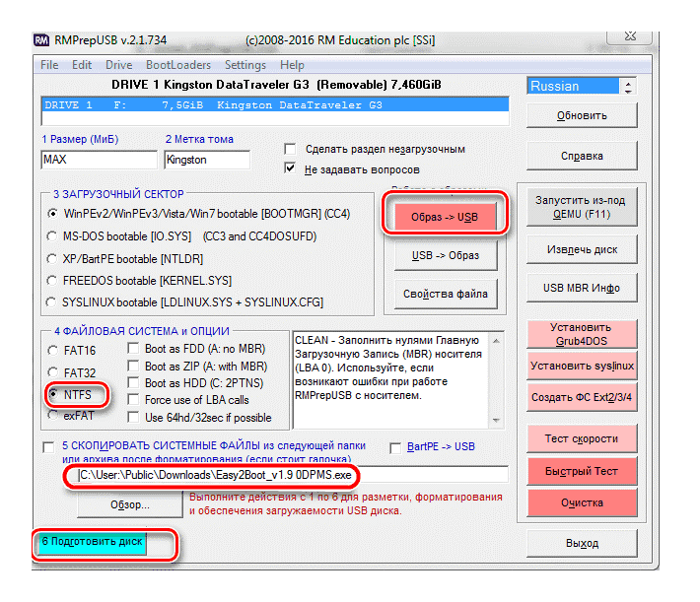
Task: Click the USB MBR Инфо button
Action: [582, 289]
